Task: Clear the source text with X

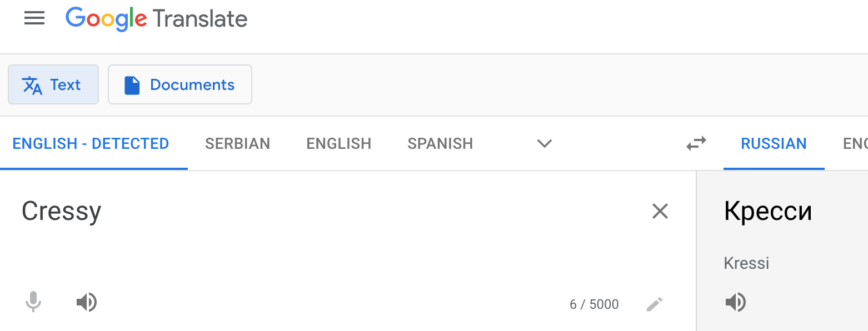Action: pyautogui.click(x=660, y=211)
